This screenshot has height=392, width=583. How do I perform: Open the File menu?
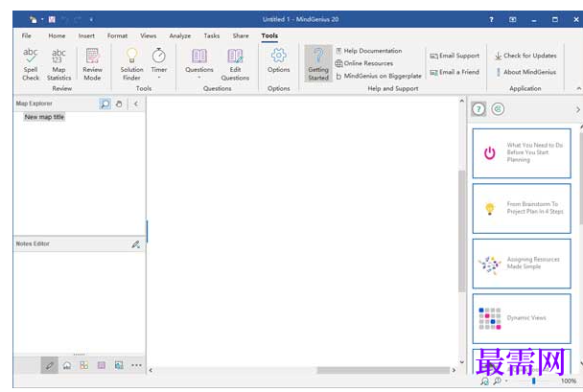(27, 35)
